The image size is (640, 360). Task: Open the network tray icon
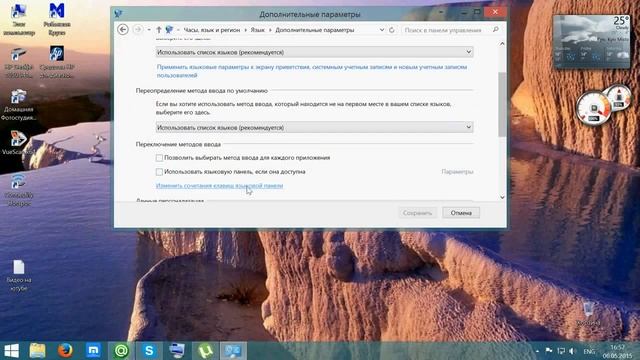(561, 351)
